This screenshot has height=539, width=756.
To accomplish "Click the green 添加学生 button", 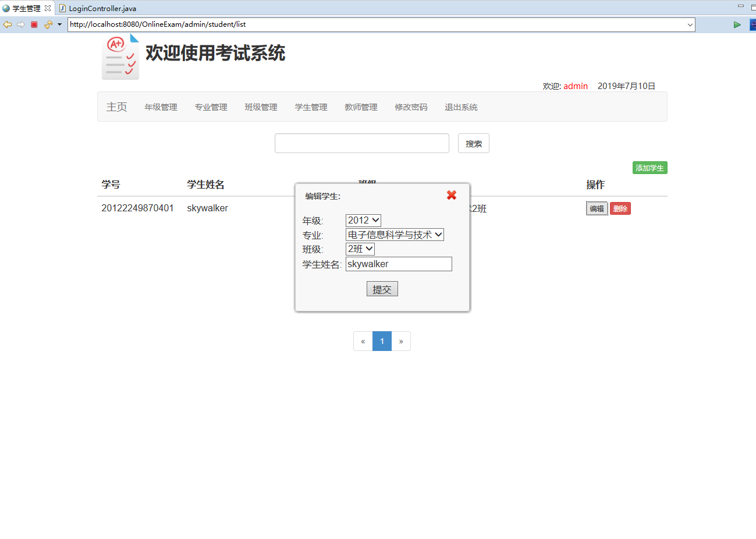I will 649,168.
